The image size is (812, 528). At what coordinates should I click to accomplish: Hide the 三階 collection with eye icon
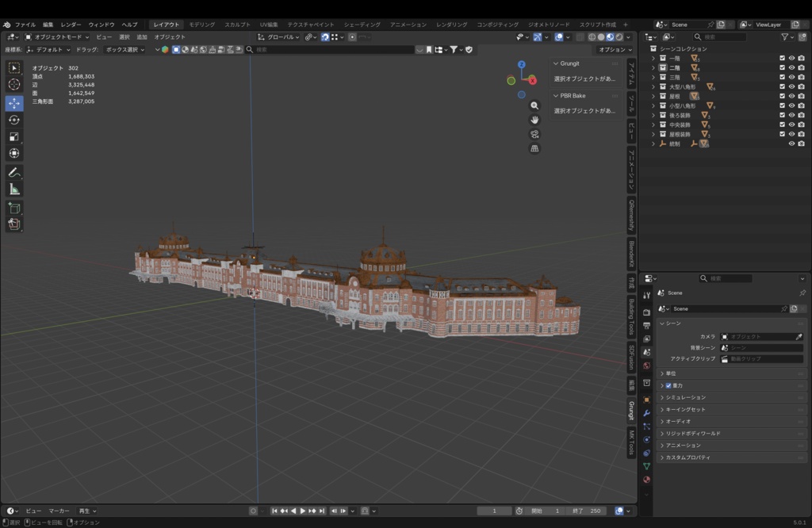pos(791,77)
